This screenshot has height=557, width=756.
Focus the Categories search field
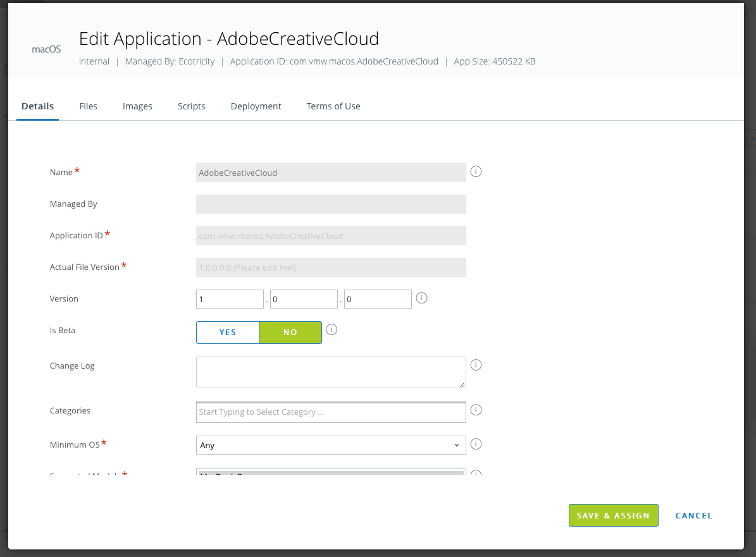(x=331, y=412)
